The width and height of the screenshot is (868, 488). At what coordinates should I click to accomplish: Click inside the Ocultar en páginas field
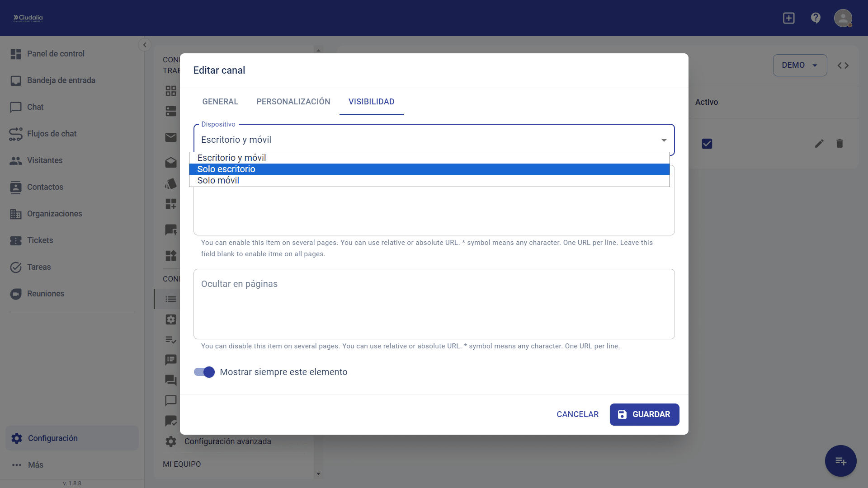(434, 304)
